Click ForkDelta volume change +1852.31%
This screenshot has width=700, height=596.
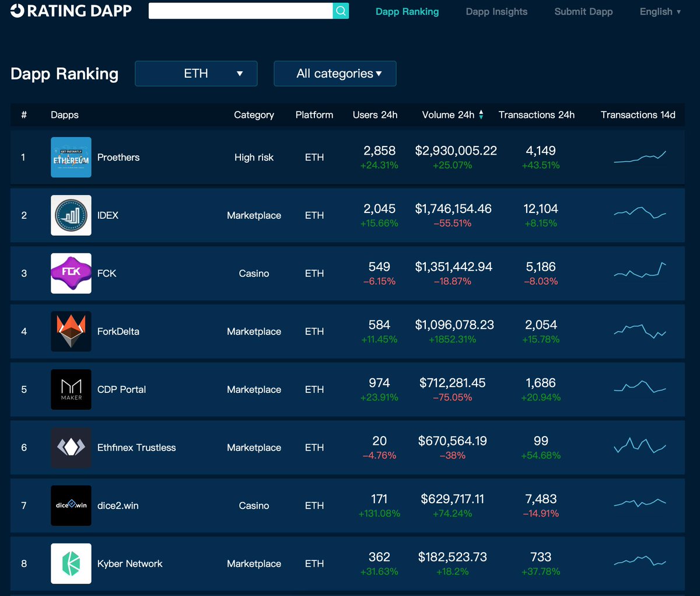pyautogui.click(x=453, y=339)
